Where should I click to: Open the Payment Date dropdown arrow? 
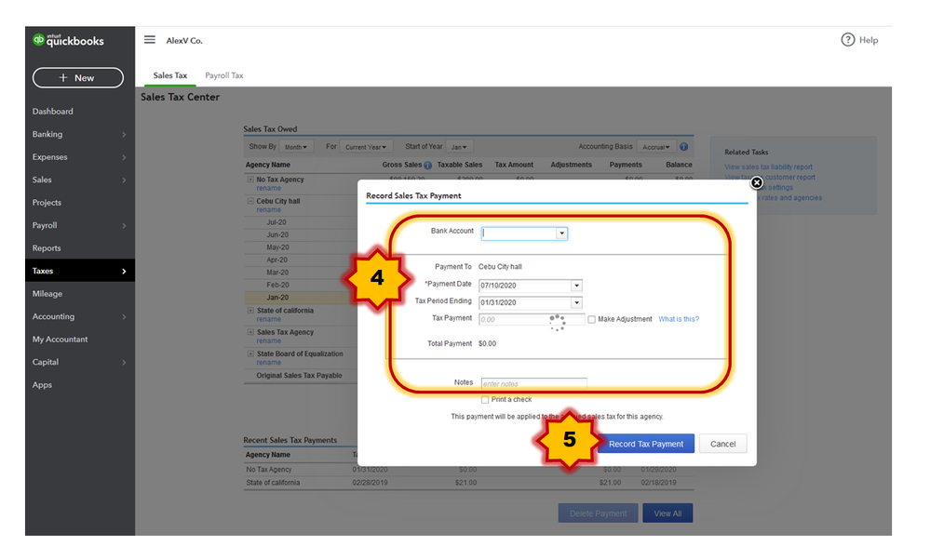tap(576, 286)
